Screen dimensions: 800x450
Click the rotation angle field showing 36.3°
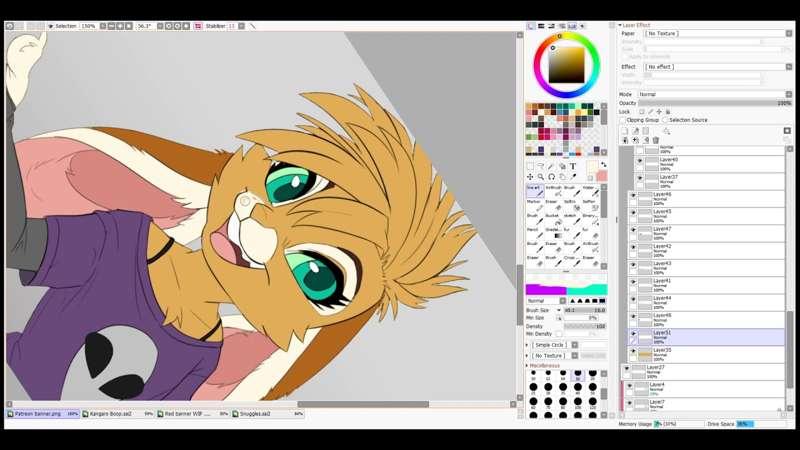(145, 26)
